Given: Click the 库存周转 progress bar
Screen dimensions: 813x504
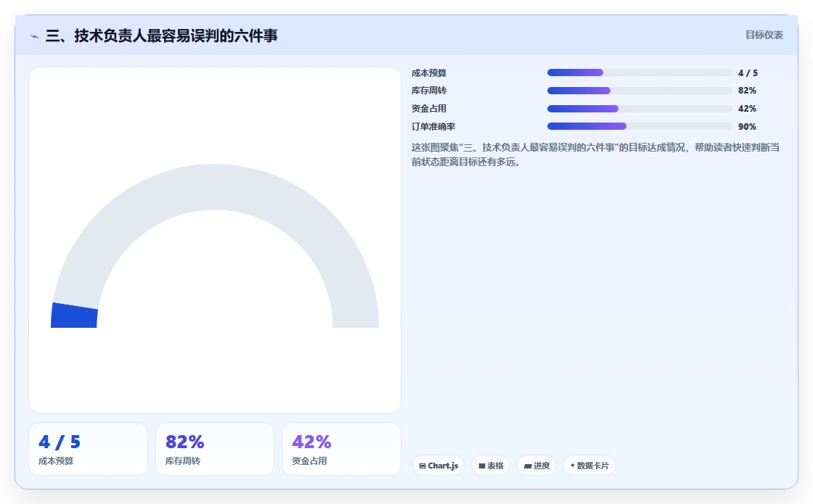Looking at the screenshot, I should click(x=640, y=91).
